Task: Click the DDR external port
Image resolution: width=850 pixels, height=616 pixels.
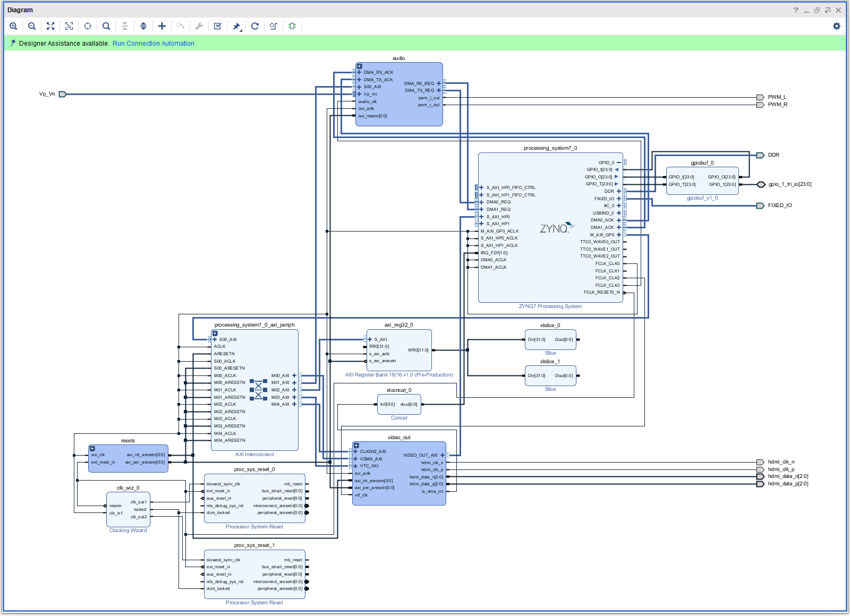Action: (761, 155)
